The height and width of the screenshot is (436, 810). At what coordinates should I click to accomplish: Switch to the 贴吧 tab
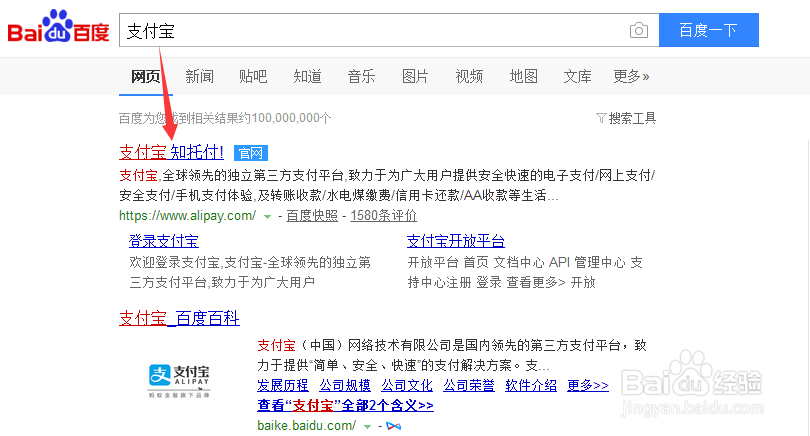click(x=253, y=76)
